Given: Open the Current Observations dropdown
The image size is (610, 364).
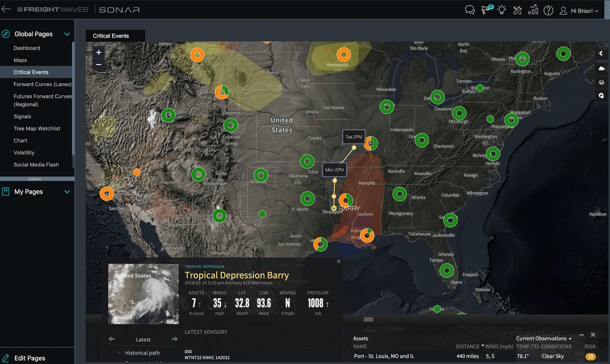Looking at the screenshot, I should click(544, 339).
